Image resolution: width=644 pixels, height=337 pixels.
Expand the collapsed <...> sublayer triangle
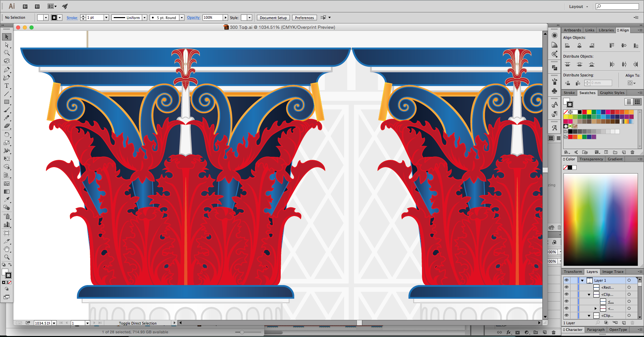(596, 309)
